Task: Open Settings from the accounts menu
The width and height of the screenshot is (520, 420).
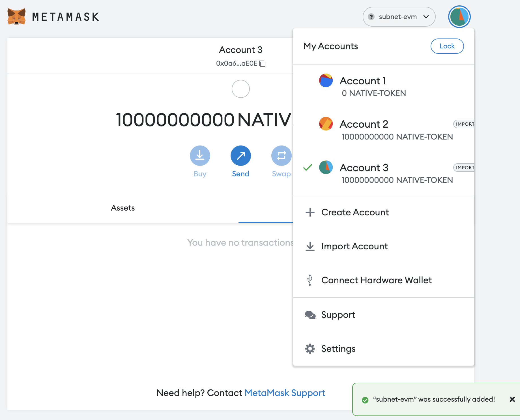Action: click(x=384, y=349)
